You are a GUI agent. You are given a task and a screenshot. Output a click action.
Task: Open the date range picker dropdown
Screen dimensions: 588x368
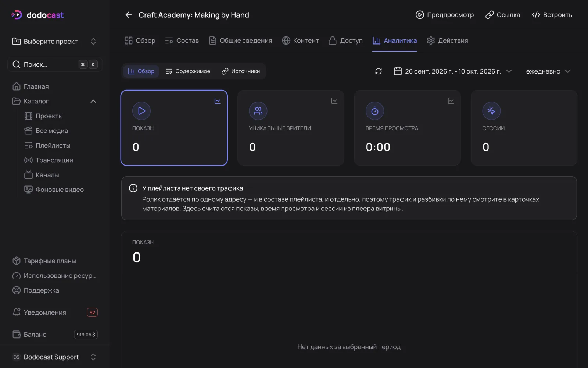coord(453,71)
